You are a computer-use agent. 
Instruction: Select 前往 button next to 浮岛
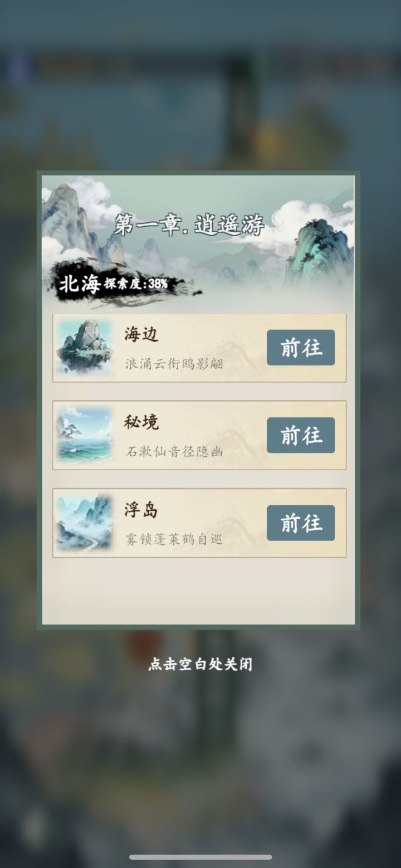tap(301, 523)
